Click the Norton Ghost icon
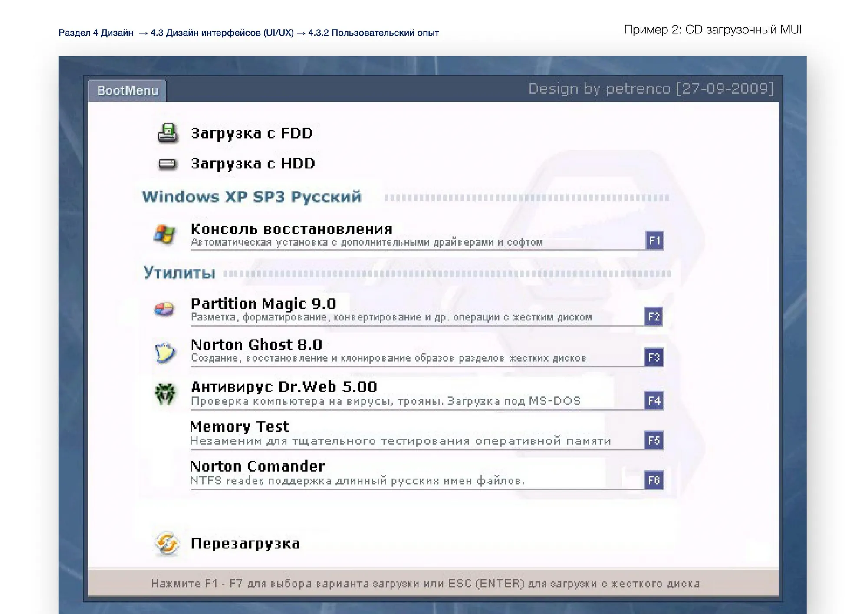Viewport: 868px width, 614px height. pos(165,352)
